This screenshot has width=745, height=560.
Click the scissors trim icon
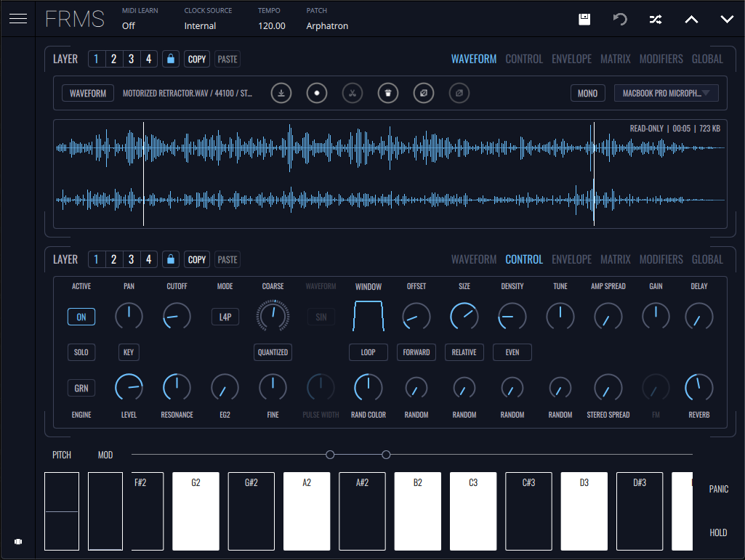353,94
